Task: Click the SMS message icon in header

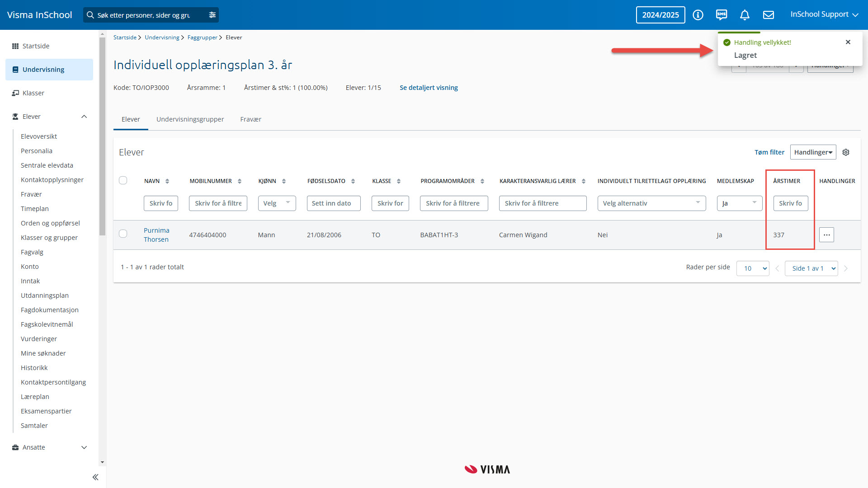Action: tap(722, 15)
